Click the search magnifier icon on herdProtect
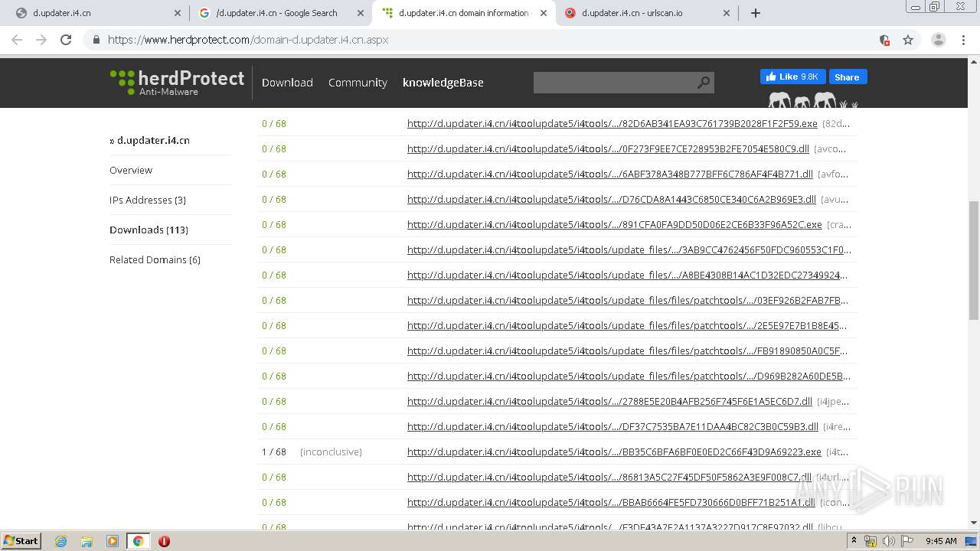Image resolution: width=980 pixels, height=551 pixels. coord(703,83)
